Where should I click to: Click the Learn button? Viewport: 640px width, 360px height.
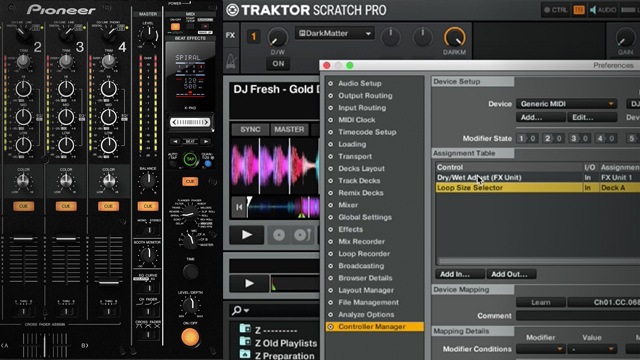[541, 302]
